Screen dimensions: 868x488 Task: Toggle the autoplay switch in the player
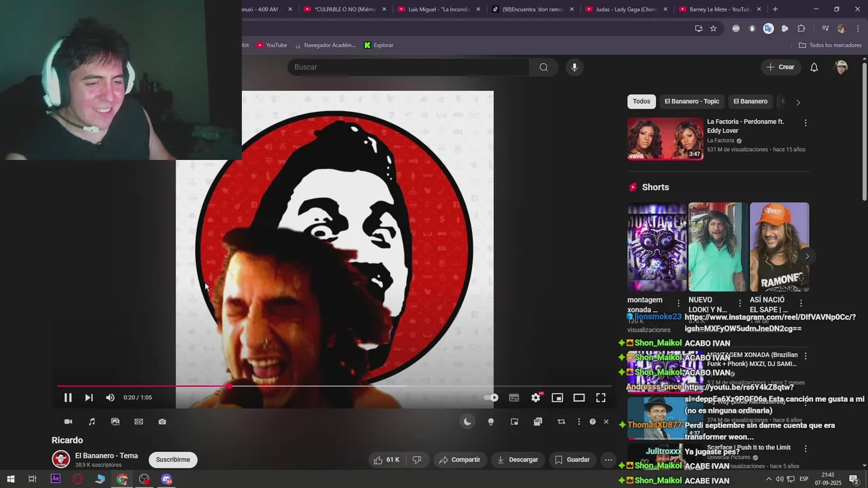pyautogui.click(x=492, y=398)
